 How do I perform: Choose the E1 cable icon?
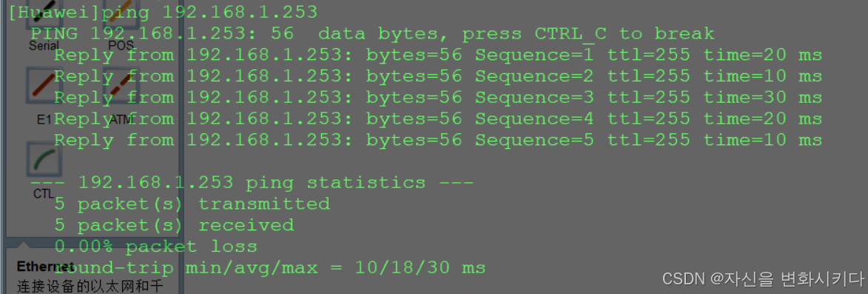click(44, 86)
